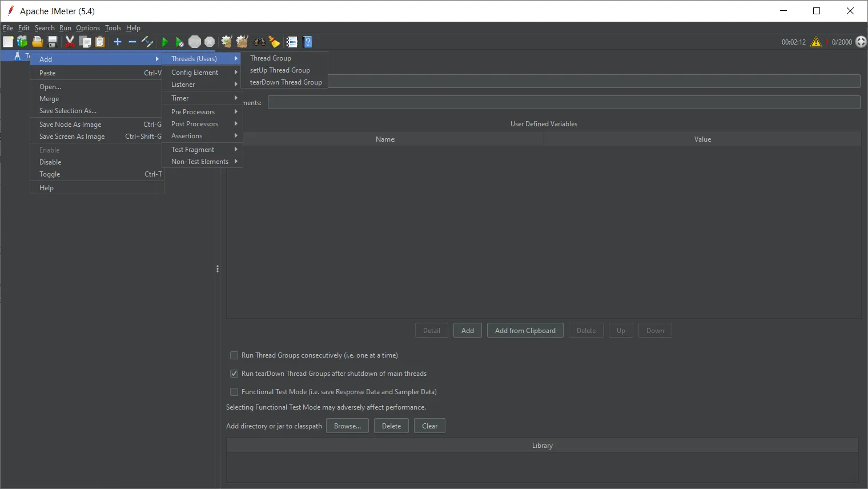
Task: Open the Options menu
Action: [x=88, y=28]
